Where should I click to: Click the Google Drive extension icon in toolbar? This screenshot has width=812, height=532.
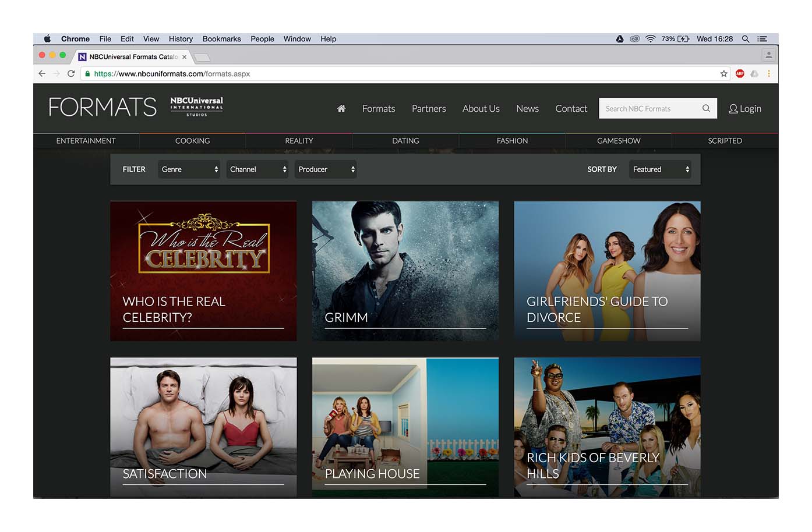tap(754, 73)
